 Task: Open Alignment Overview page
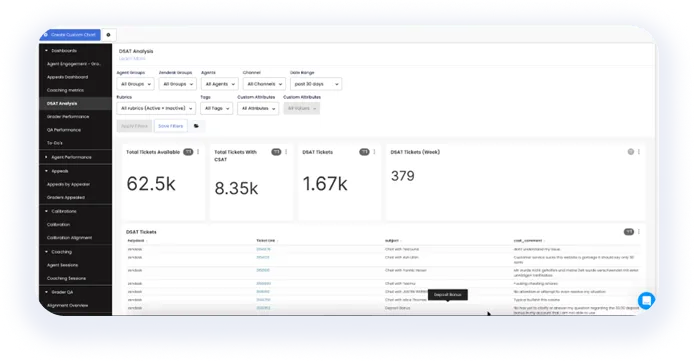(67, 305)
